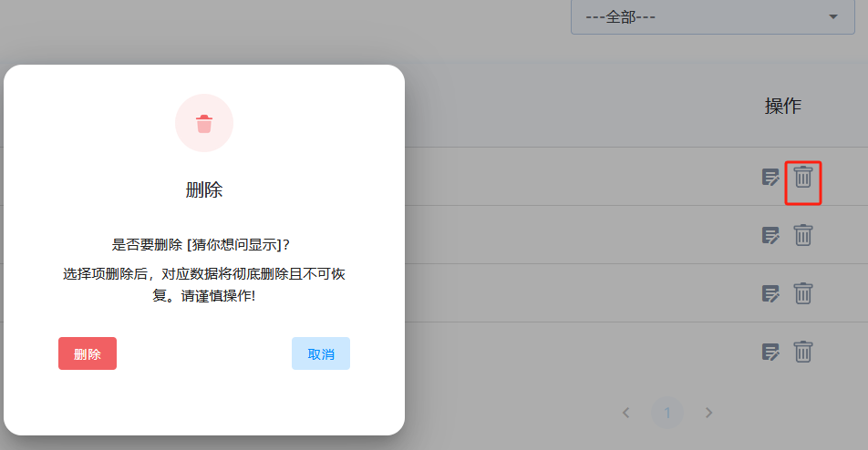Select page number 1 in pagination
This screenshot has width=868, height=450.
(x=667, y=413)
